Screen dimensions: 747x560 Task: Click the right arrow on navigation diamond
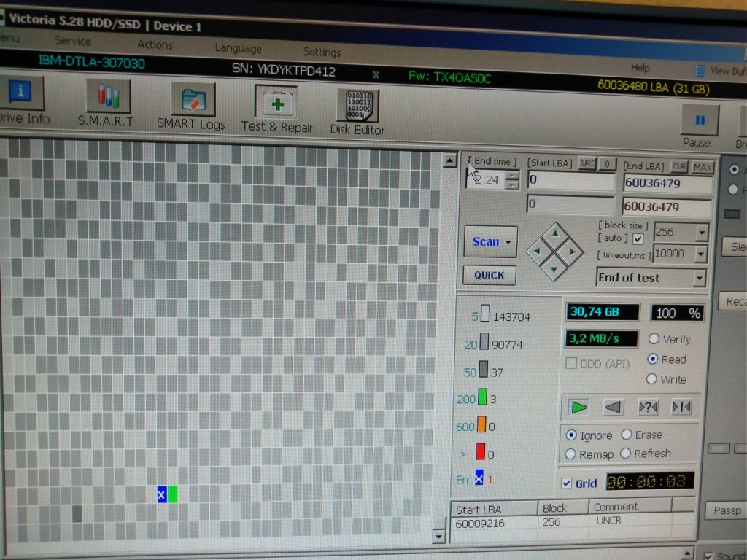[572, 252]
